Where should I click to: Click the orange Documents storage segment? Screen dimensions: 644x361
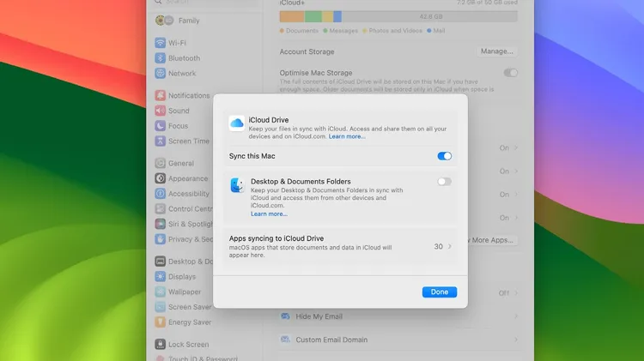pos(292,16)
